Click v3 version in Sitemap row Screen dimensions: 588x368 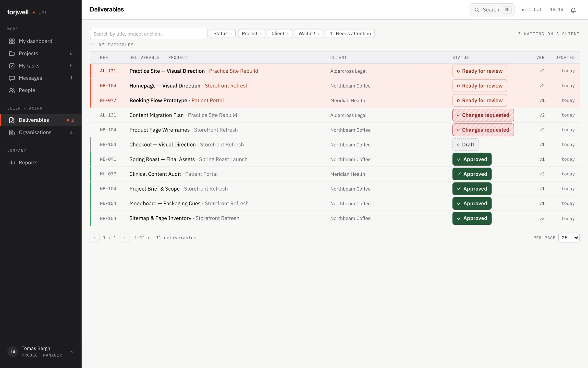(542, 218)
